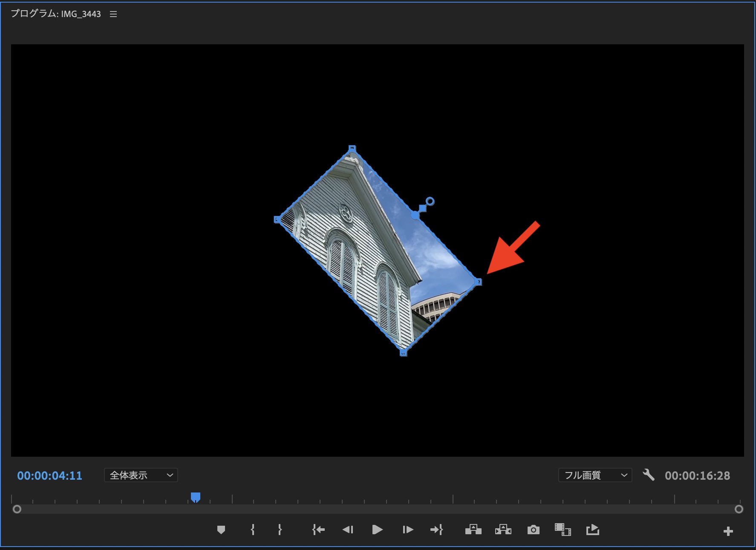Open the Button Editor plus icon
This screenshot has height=550, width=756.
pyautogui.click(x=728, y=531)
